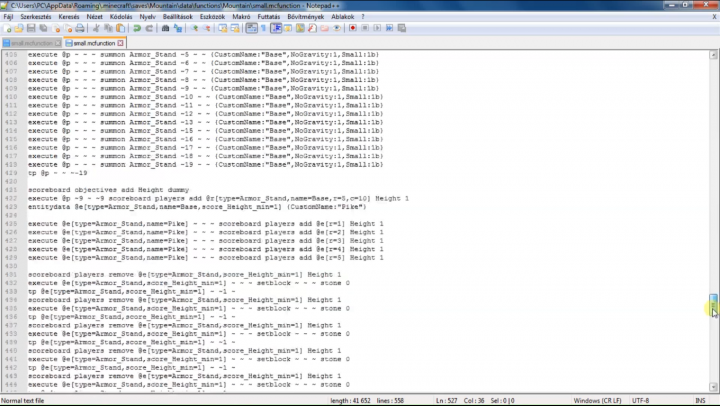The height and width of the screenshot is (406, 720).
Task: Toggle word wrap in the toolbar
Action: (x=250, y=28)
